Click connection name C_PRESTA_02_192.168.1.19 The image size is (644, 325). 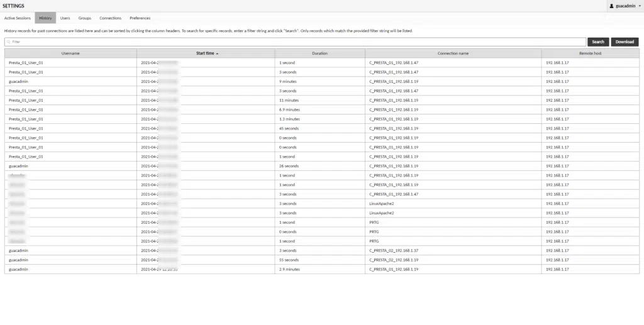tap(394, 260)
